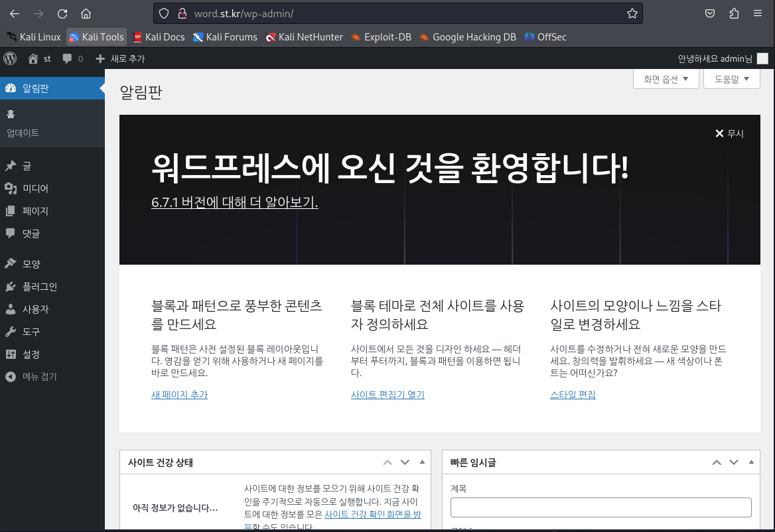Move 사이트 건강 상태 widget down
The height and width of the screenshot is (532, 775).
coord(405,462)
